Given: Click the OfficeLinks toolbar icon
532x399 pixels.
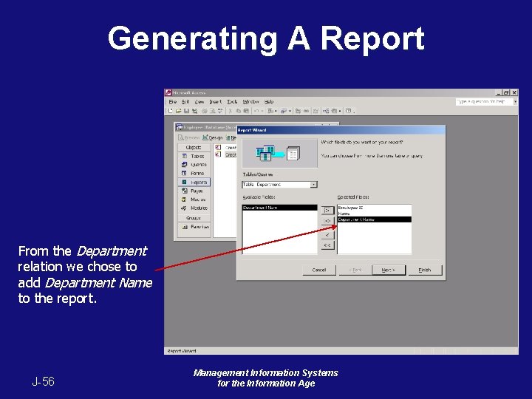Looking at the screenshot, I should point(270,111).
